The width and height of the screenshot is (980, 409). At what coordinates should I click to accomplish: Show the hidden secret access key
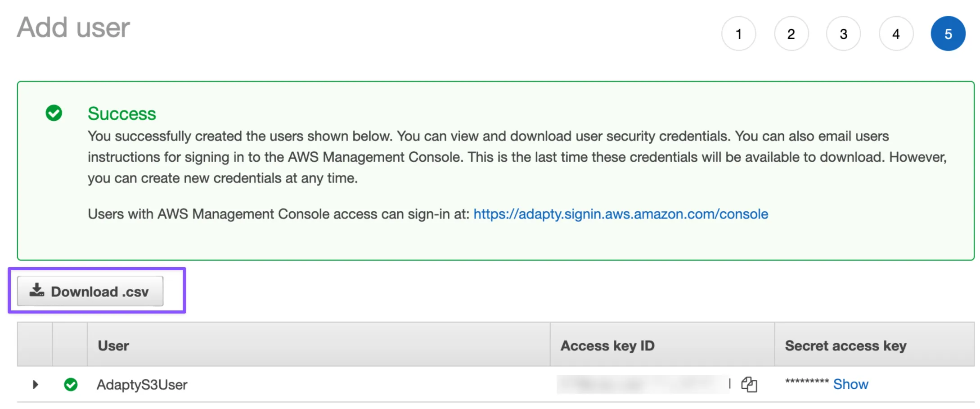(850, 384)
